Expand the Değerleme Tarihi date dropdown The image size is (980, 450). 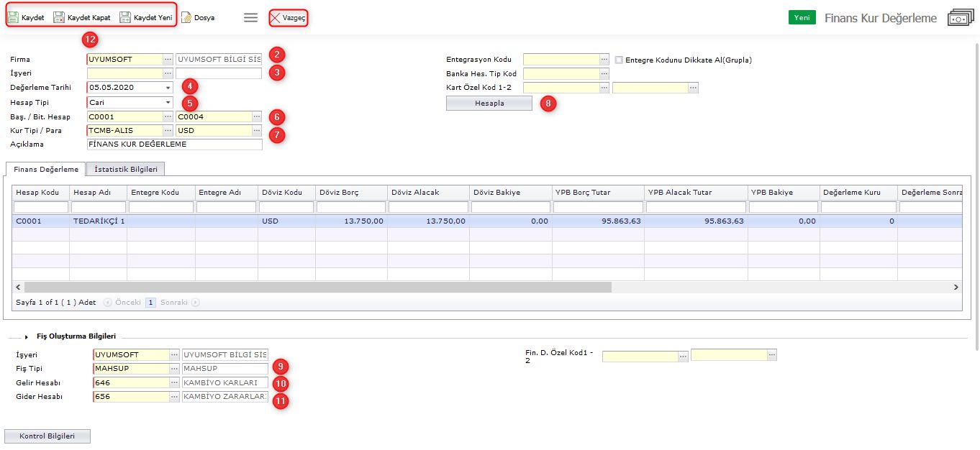(x=168, y=88)
